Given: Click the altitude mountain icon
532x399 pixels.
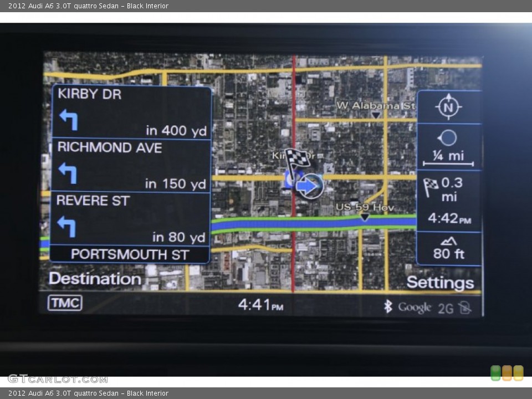Looking at the screenshot, I should click(x=448, y=241).
